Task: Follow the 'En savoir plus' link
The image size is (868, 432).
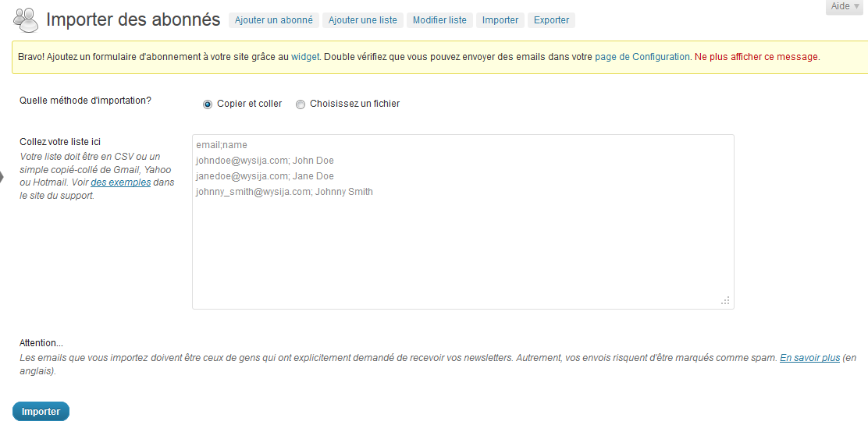Action: pos(810,358)
